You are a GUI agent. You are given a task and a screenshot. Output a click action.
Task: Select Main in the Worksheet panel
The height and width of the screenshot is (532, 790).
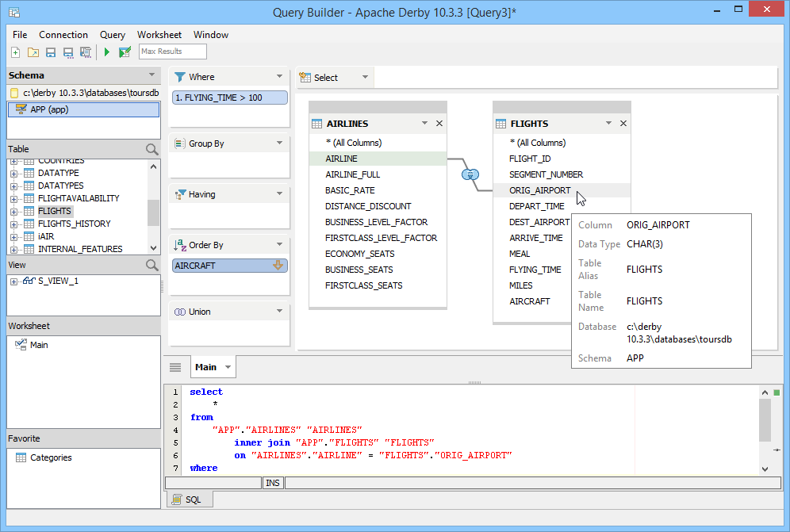coord(39,345)
